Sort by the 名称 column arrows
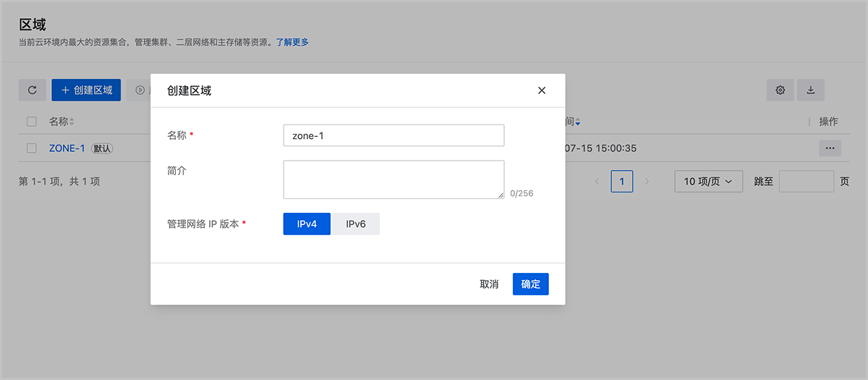 click(x=72, y=122)
